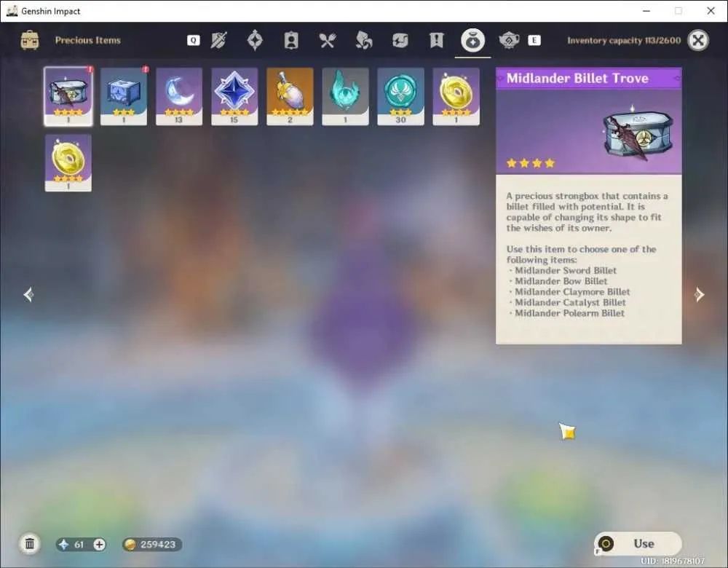Open Character Development Items tab

[291, 40]
